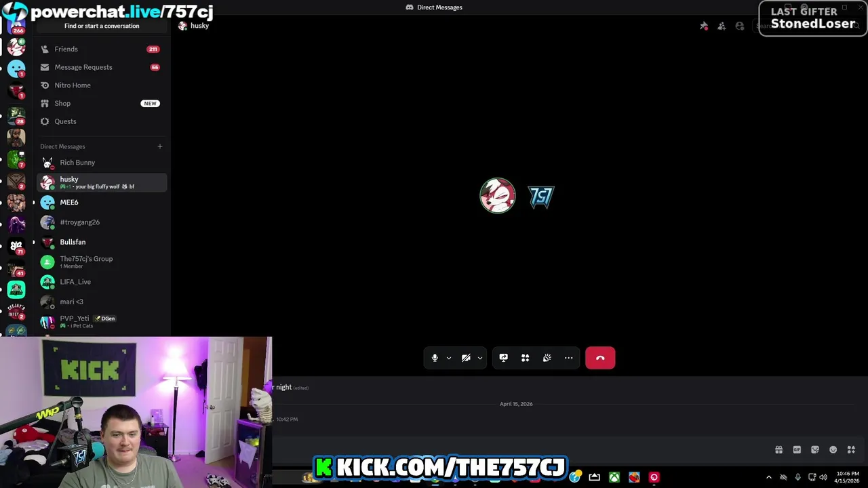
Task: Open Rich Bunny conversation
Action: pyautogui.click(x=100, y=163)
